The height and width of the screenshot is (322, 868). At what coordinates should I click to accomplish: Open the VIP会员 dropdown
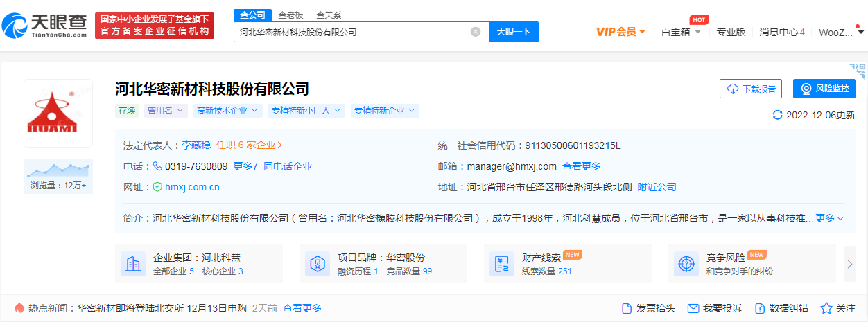pyautogui.click(x=621, y=32)
